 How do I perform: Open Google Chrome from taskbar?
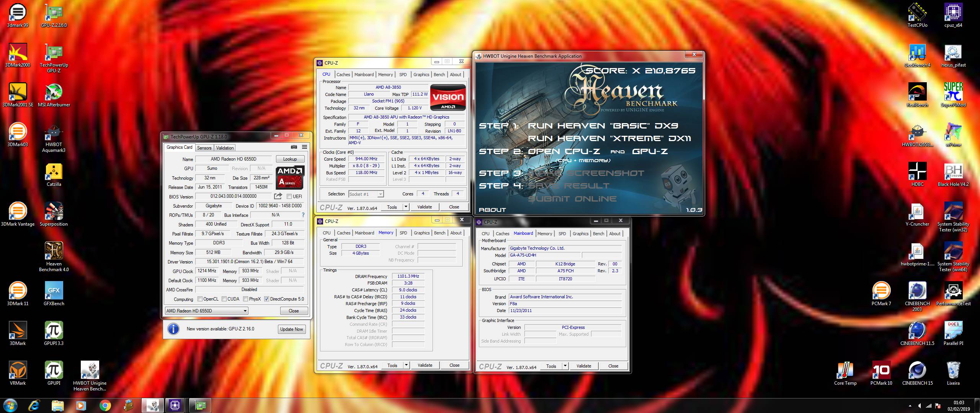[105, 405]
